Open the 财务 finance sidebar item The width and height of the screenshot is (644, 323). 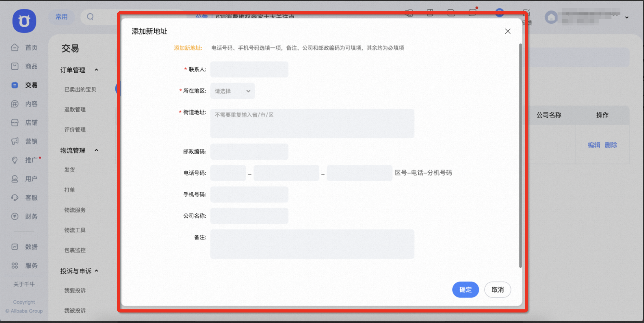pos(24,216)
